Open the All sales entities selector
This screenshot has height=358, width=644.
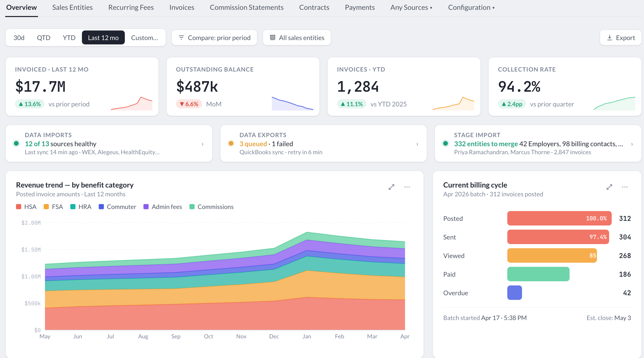pyautogui.click(x=297, y=38)
